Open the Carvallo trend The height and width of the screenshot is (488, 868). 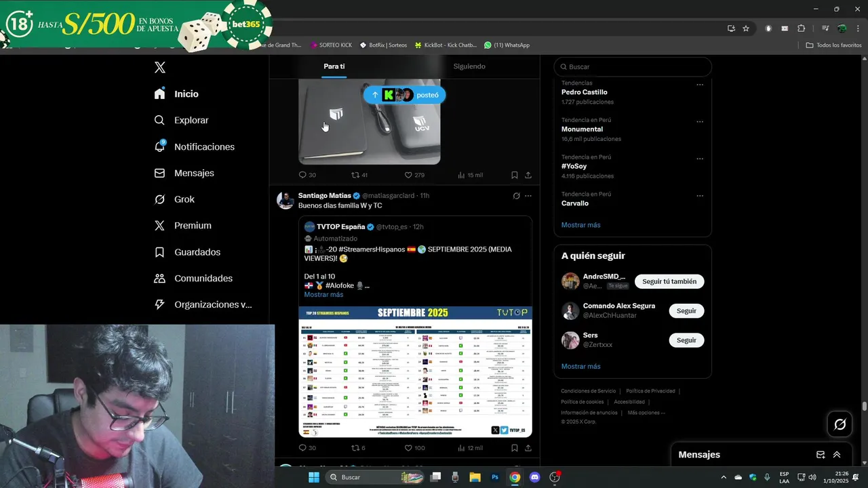575,203
